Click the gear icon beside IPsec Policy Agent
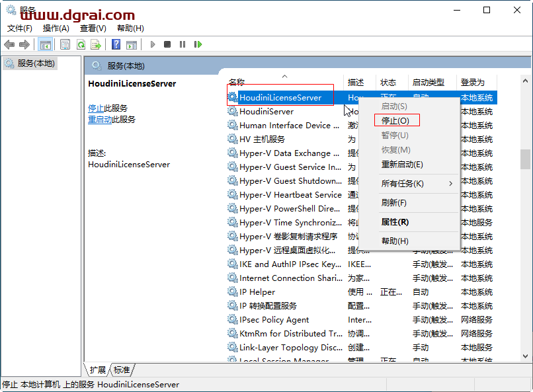Image resolution: width=533 pixels, height=392 pixels. (233, 320)
